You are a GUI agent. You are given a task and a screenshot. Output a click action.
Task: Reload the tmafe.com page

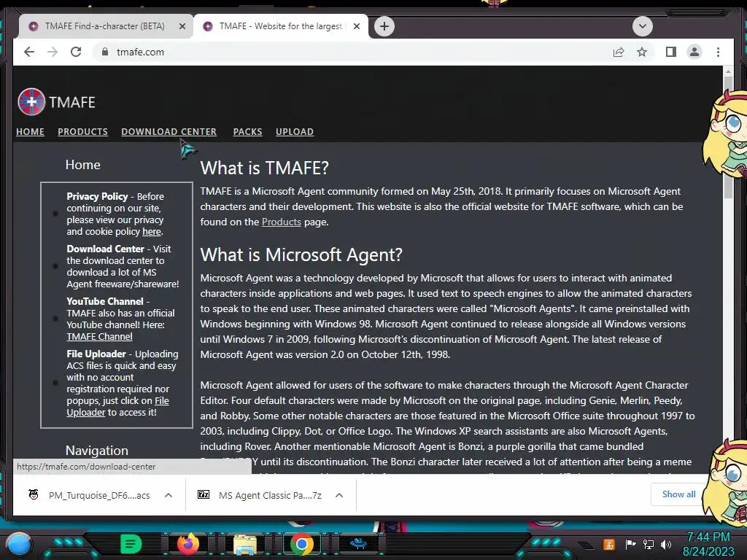76,52
